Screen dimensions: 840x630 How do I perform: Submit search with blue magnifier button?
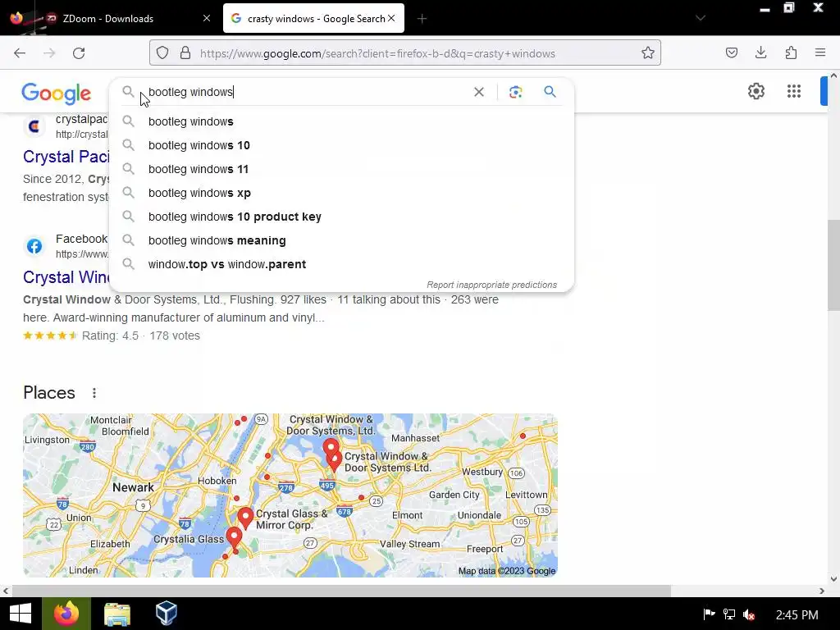[x=550, y=92]
